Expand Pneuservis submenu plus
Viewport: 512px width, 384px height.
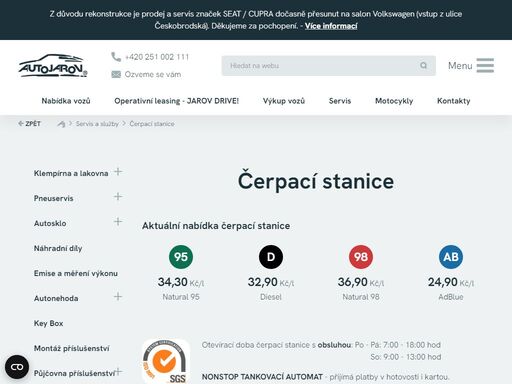coord(118,197)
